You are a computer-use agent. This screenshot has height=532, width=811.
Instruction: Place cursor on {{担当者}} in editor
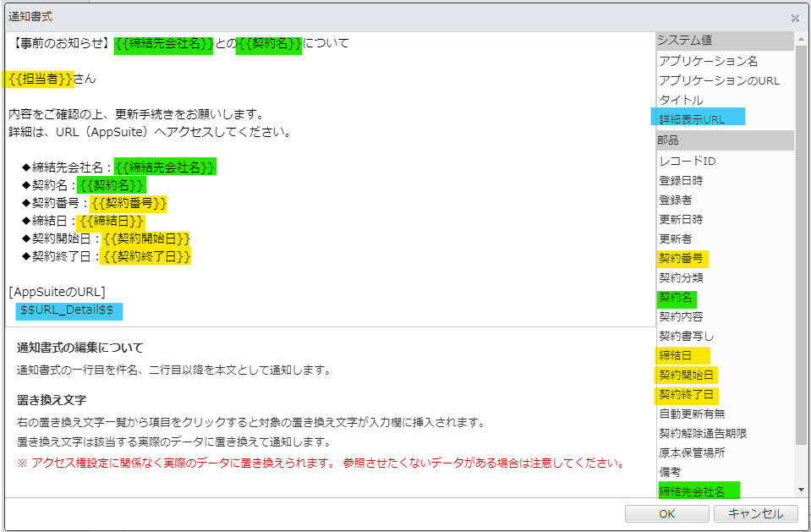[40, 79]
